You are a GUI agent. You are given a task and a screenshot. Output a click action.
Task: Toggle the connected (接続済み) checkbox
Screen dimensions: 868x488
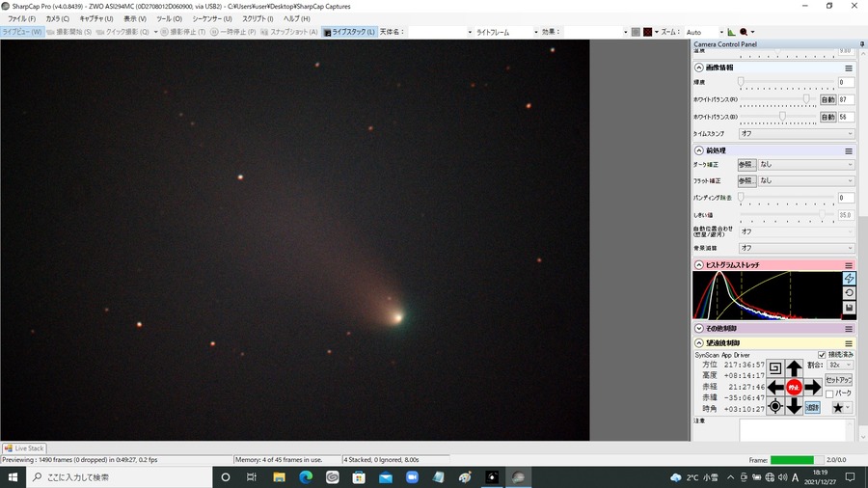point(822,355)
